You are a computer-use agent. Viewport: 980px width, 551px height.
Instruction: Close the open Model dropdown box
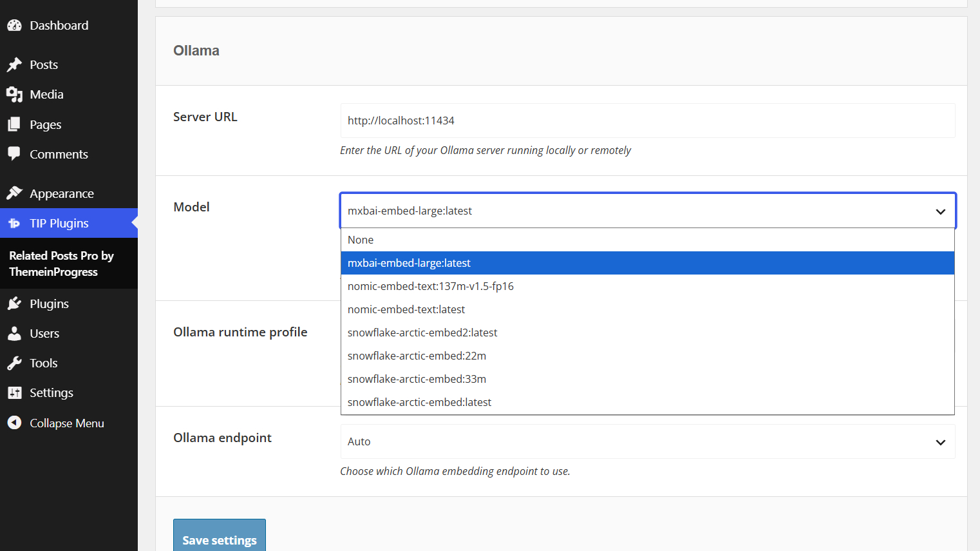click(648, 211)
